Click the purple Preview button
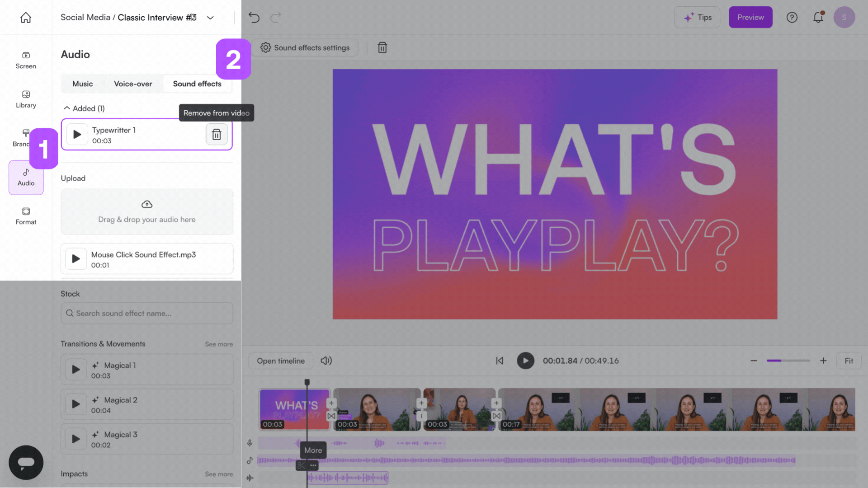This screenshot has height=488, width=868. [750, 18]
